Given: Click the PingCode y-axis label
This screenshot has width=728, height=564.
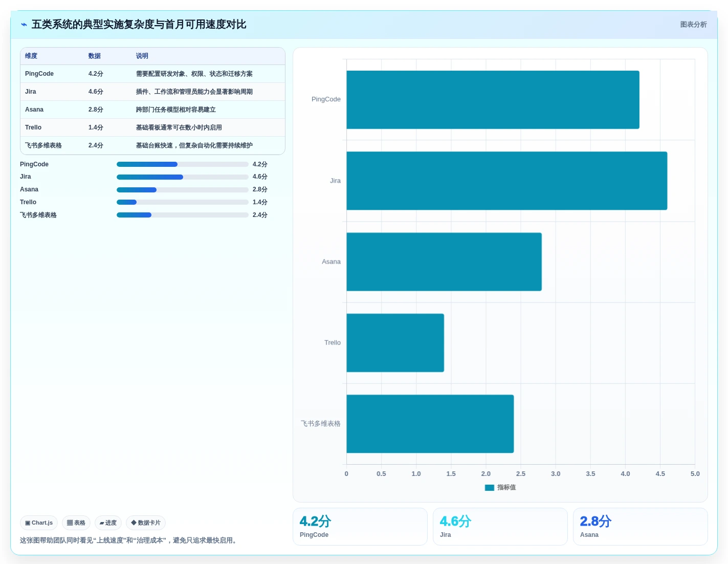Looking at the screenshot, I should (326, 99).
